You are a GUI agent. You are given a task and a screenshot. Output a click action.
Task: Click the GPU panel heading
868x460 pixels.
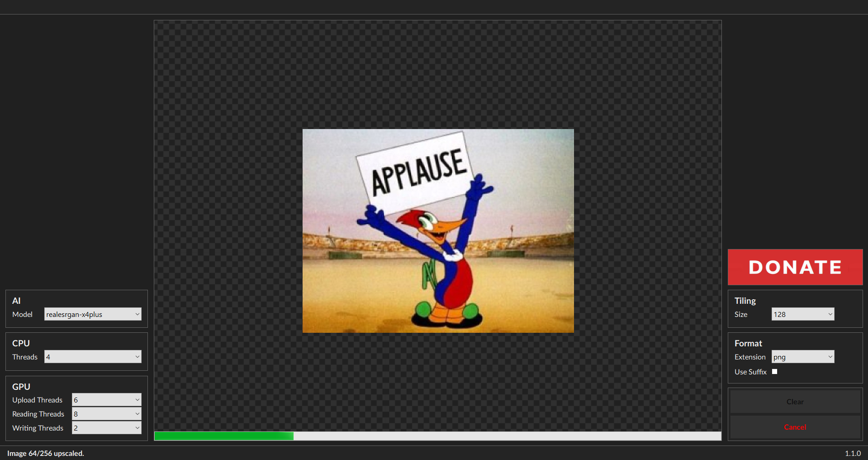tap(21, 387)
